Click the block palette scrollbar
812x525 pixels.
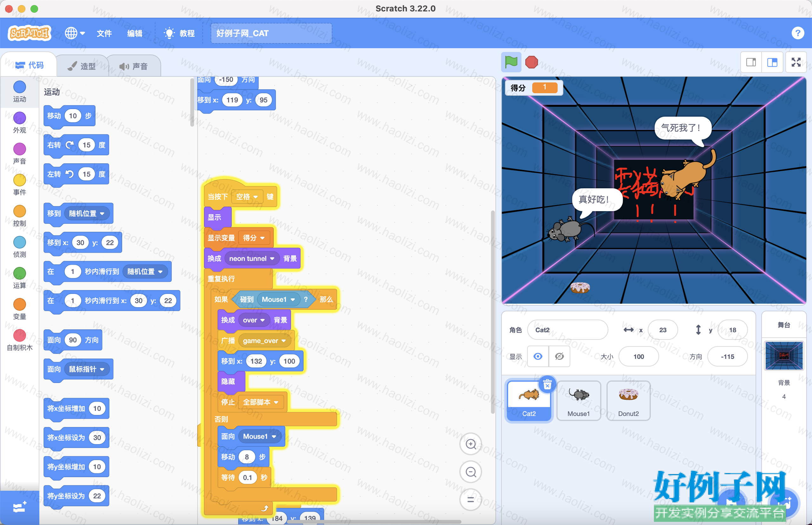[192, 102]
